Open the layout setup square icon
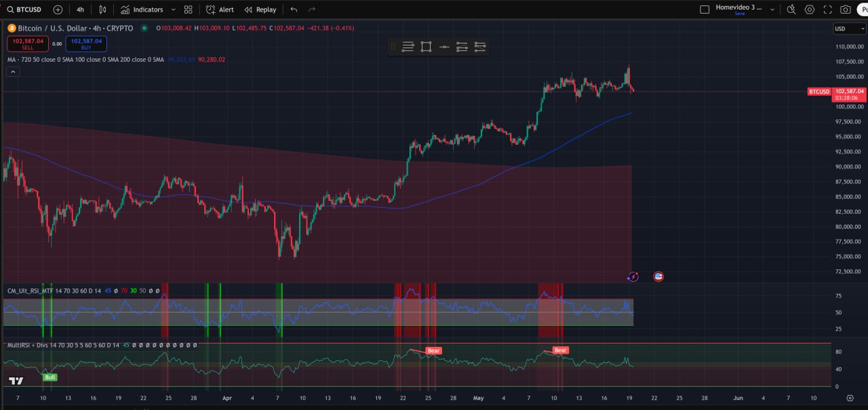 point(704,10)
